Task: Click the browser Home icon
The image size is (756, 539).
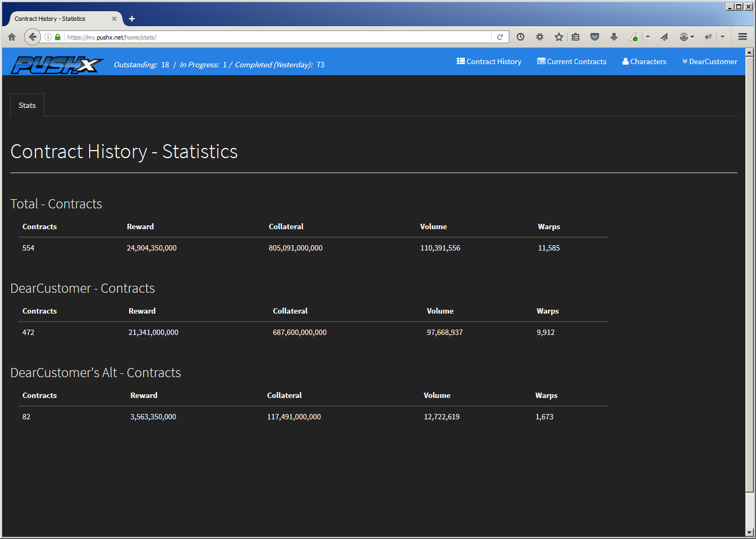Action: 12,37
